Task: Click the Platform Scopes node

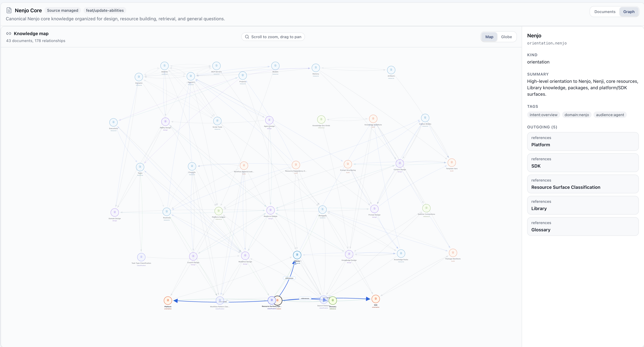Action: click(x=219, y=211)
